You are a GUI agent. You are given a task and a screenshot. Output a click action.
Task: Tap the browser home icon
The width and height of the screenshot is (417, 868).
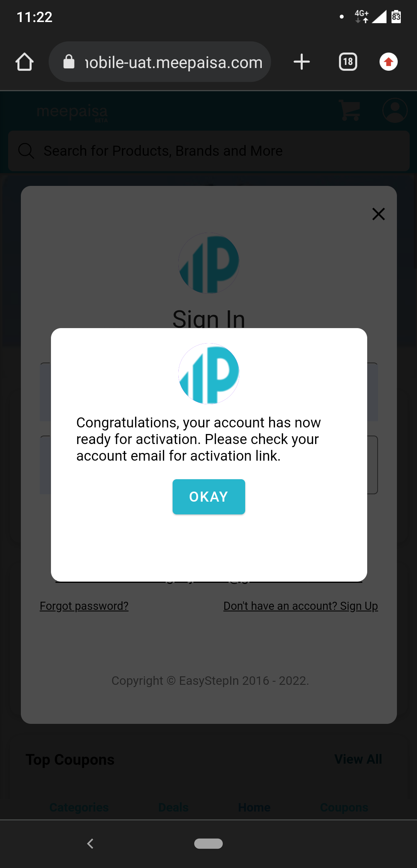[24, 62]
